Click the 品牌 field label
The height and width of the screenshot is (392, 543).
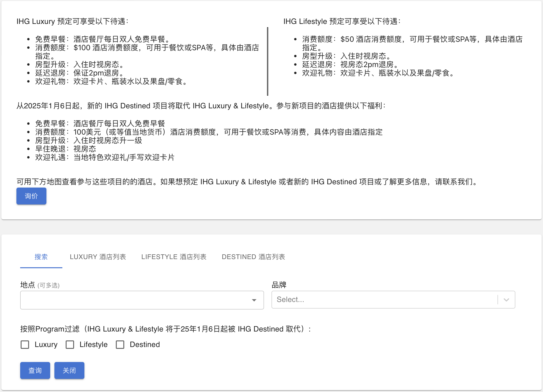tap(279, 285)
